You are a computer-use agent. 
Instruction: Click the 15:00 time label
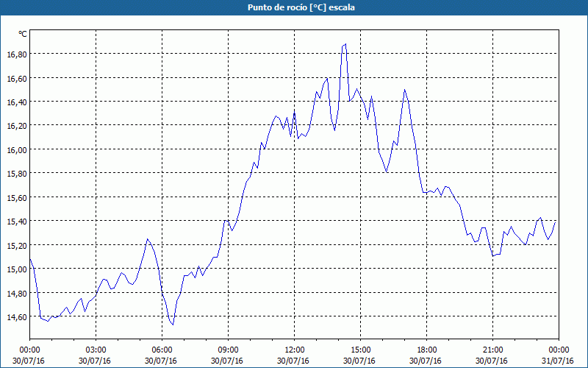[360, 350]
